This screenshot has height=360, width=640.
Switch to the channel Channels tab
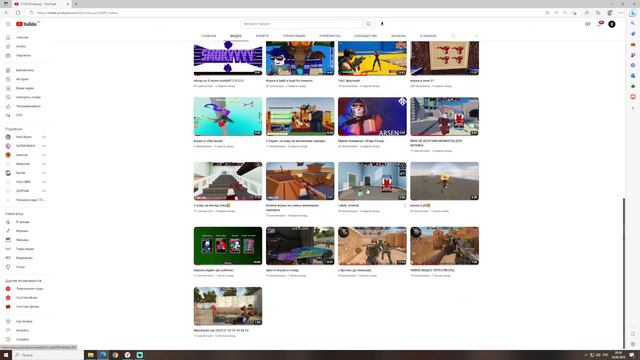[398, 36]
